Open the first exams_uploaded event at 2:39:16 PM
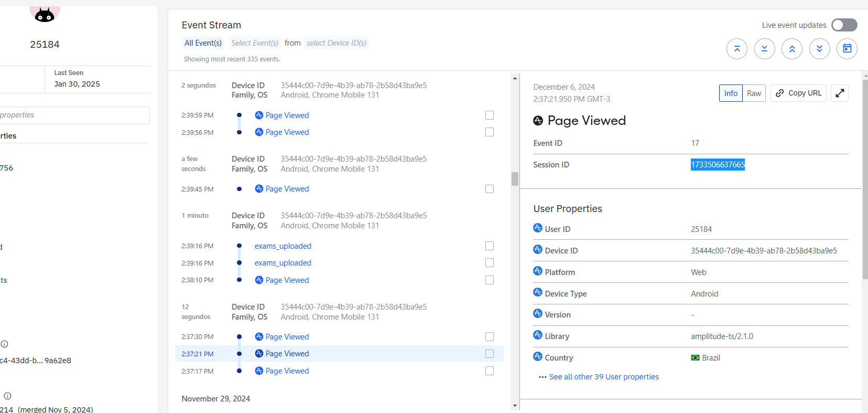 [x=283, y=246]
